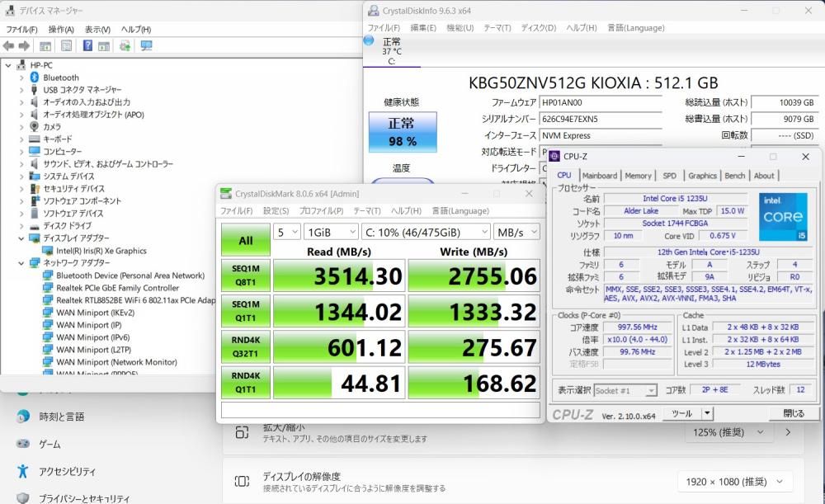Expand サウンド、ビデオ、およびゲーム コントローラー
825x504 pixels.
tap(21, 164)
